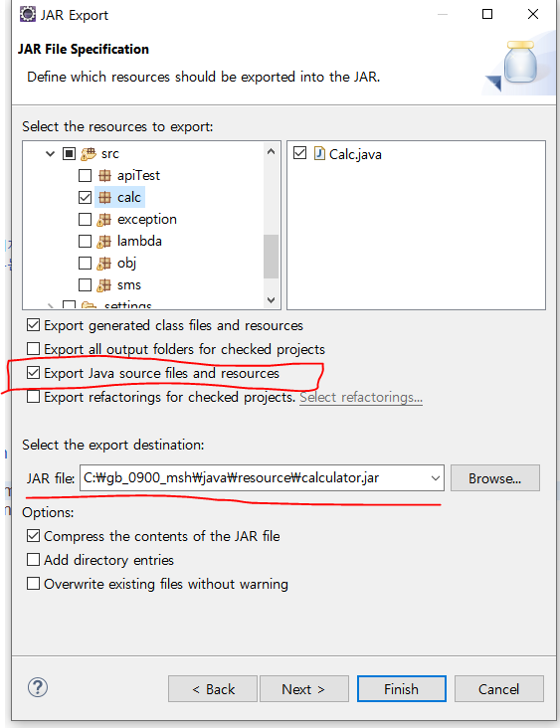Image resolution: width=560 pixels, height=728 pixels.
Task: Click the sms package icon
Action: pyautogui.click(x=104, y=284)
